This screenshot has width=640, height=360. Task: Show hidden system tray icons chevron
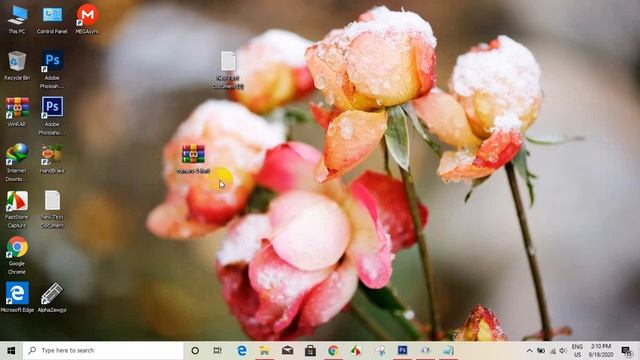pyautogui.click(x=529, y=351)
